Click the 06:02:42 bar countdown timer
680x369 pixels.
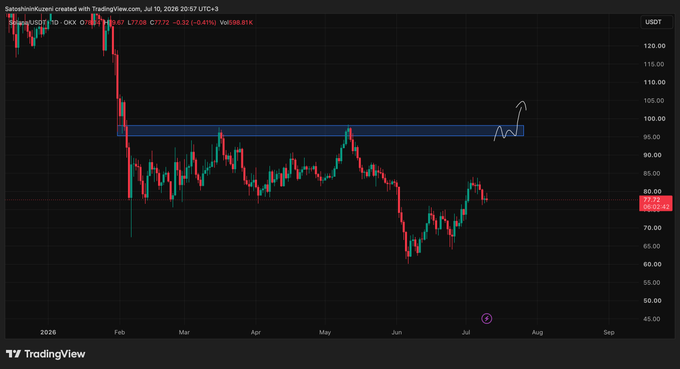point(655,207)
